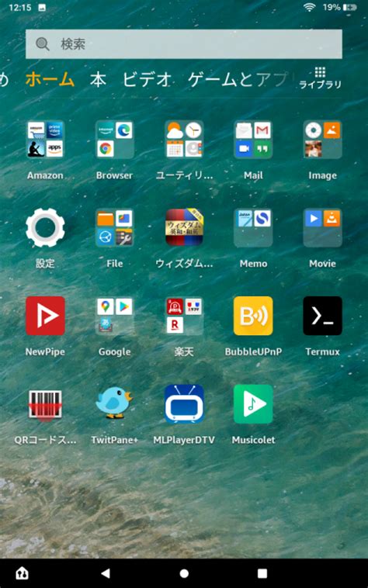
Task: Tap the screenshot notification icon in status bar
Action: pyautogui.click(x=43, y=8)
